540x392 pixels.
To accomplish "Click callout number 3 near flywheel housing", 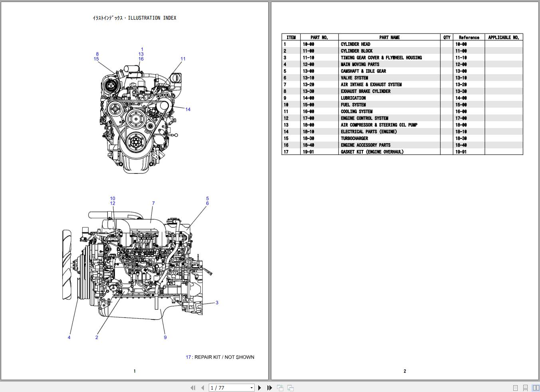I will [217, 303].
